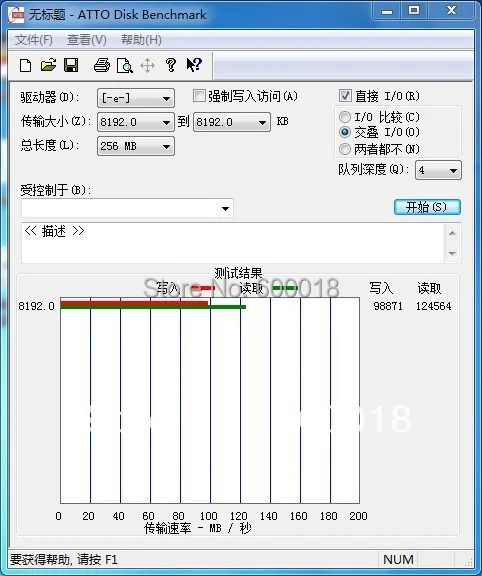
Task: Print results with the printer icon
Action: click(x=102, y=65)
